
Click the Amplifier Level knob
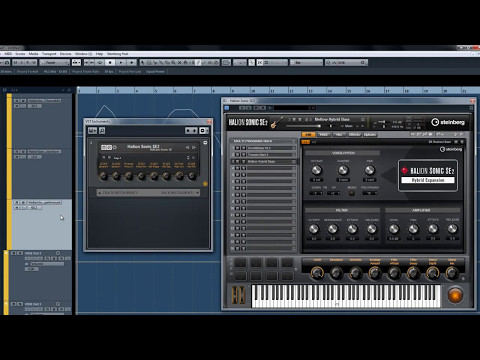(394, 229)
